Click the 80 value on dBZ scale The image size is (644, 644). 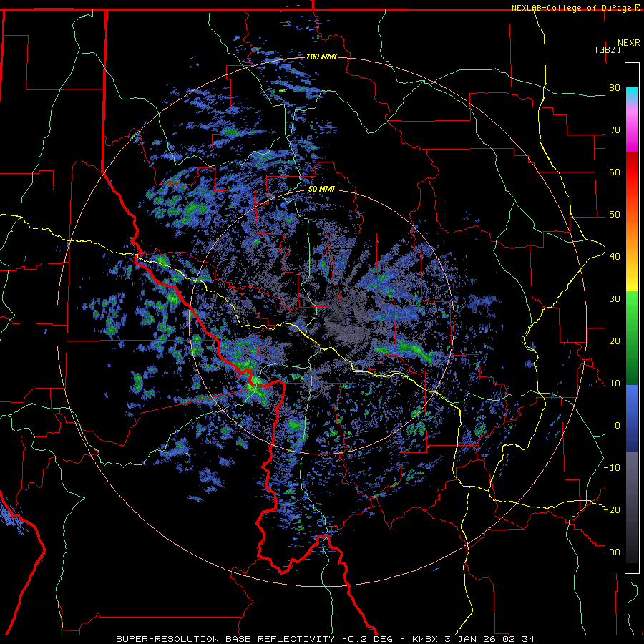(615, 88)
